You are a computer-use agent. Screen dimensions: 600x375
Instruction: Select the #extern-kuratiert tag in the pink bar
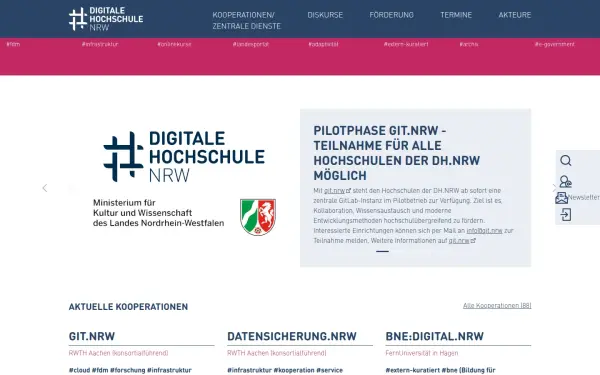[406, 44]
